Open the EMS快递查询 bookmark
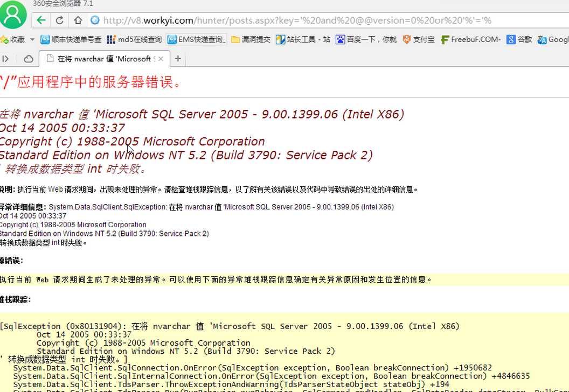The width and height of the screenshot is (569, 392). coord(196,39)
